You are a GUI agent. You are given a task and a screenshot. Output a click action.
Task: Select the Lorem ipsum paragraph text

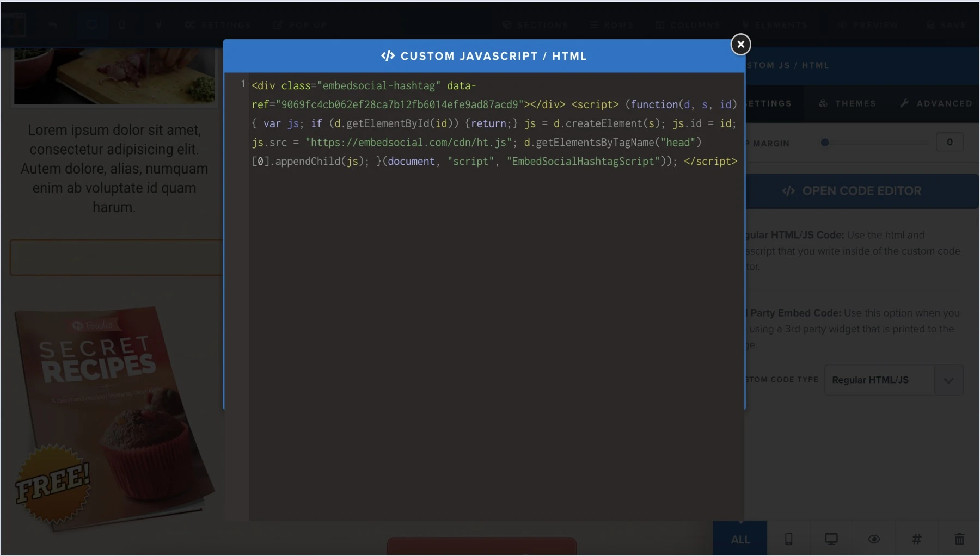(114, 169)
